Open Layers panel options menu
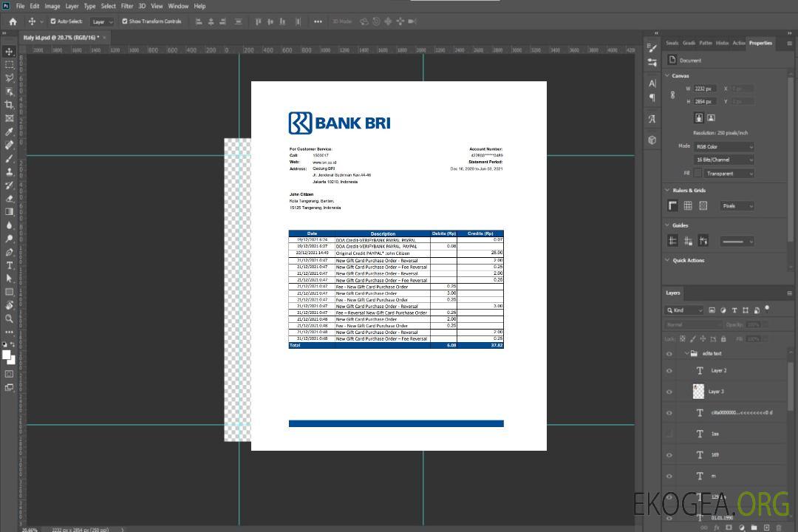This screenshot has height=532, width=798. 789,293
